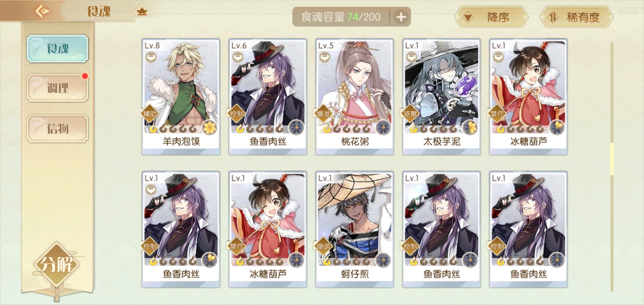The width and height of the screenshot is (644, 305).
Task: Select the Lv.1 冰糖葫芦 card in top row
Action: point(528,97)
